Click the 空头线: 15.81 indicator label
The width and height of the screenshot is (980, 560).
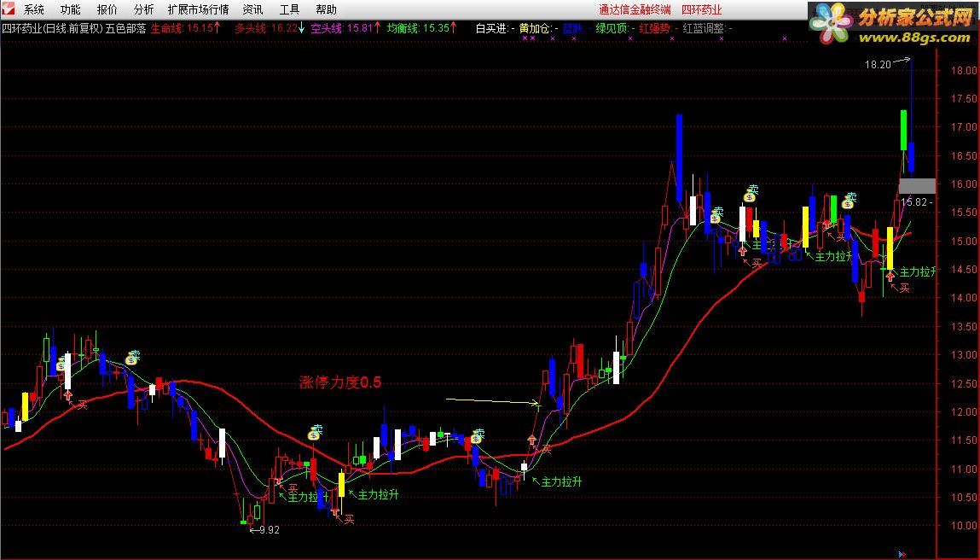pos(341,28)
